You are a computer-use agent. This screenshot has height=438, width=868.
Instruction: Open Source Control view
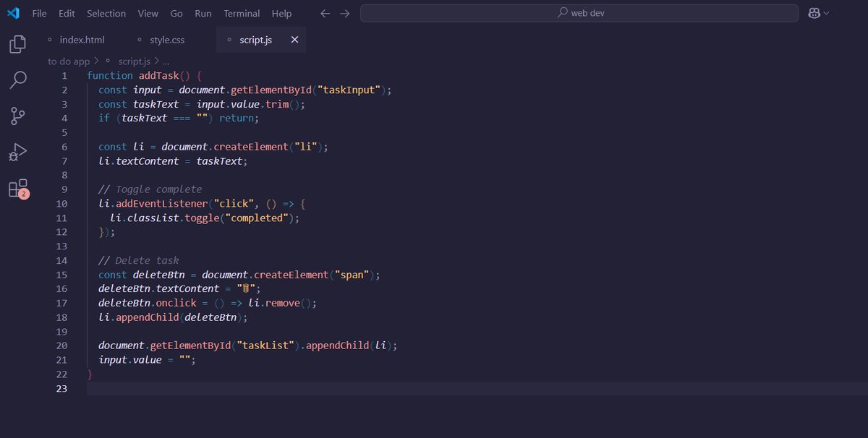pos(16,116)
